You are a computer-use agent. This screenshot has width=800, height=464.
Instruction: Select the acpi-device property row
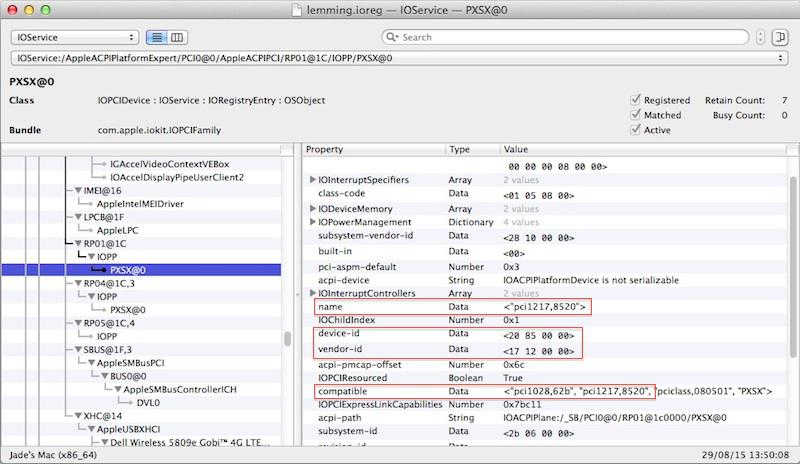point(544,280)
